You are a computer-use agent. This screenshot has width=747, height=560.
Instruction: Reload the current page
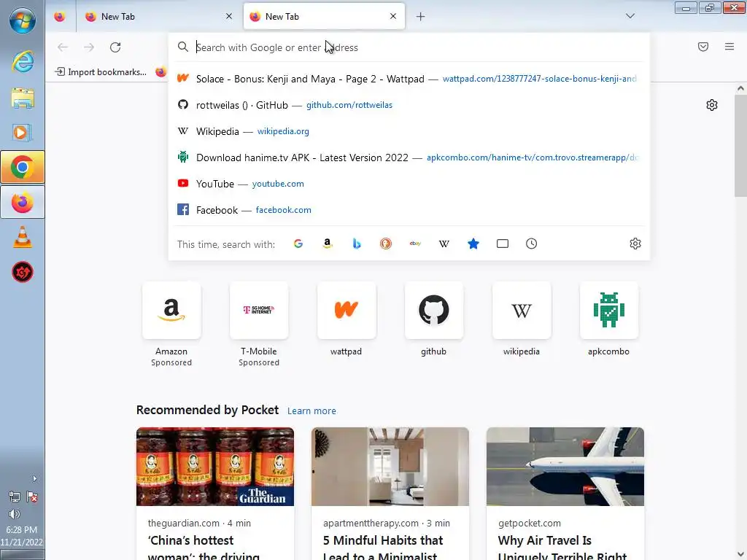pos(115,47)
